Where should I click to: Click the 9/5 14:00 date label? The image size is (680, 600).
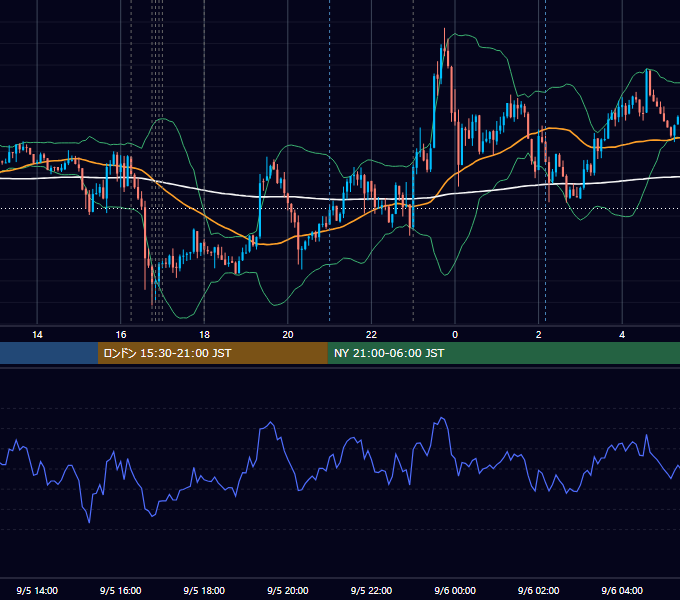click(37, 590)
